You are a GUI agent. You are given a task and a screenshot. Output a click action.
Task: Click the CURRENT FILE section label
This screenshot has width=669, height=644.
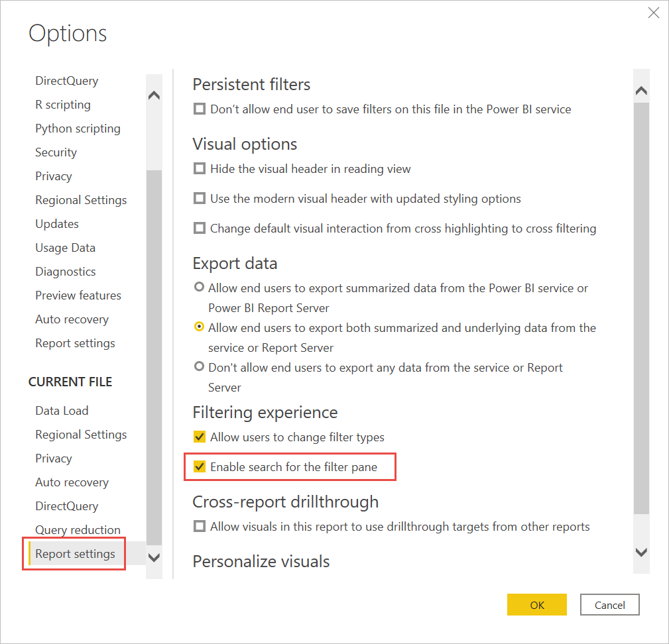pyautogui.click(x=70, y=382)
